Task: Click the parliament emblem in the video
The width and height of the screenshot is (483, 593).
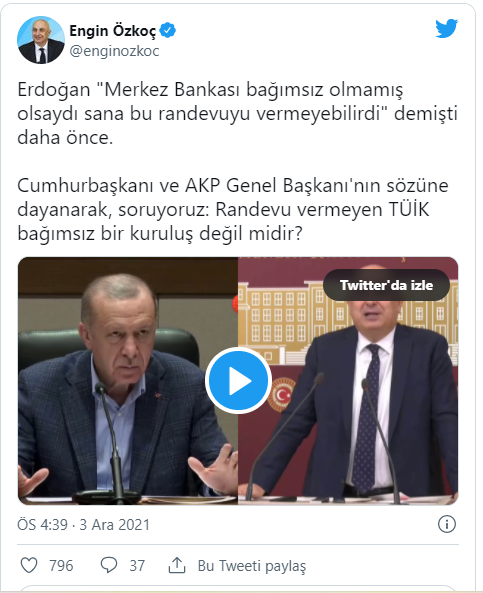Action: [x=281, y=395]
